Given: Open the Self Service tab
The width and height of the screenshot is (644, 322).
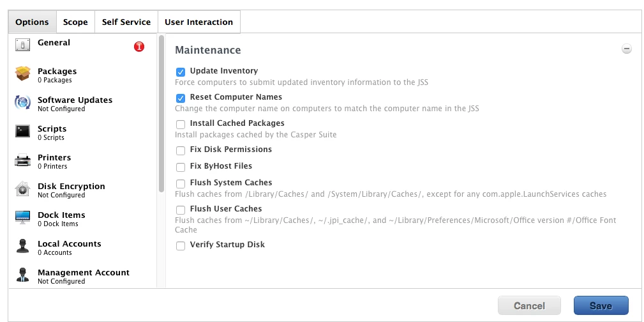Looking at the screenshot, I should point(126,22).
